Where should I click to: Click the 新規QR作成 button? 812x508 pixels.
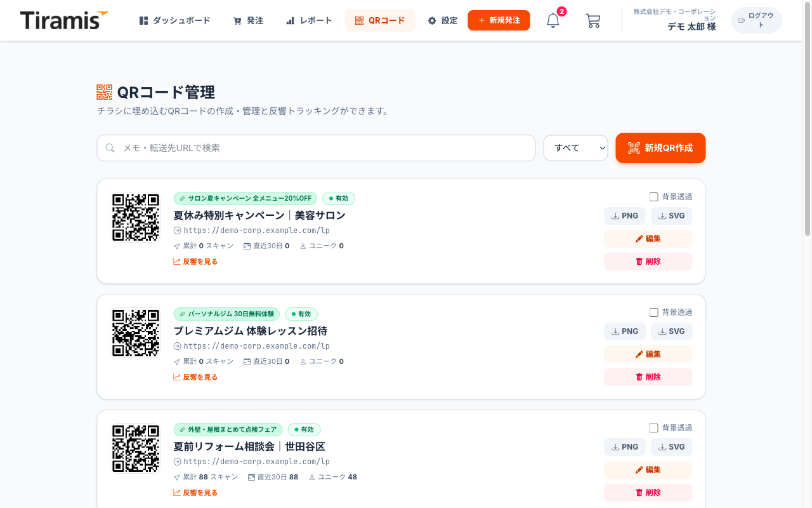pos(660,148)
